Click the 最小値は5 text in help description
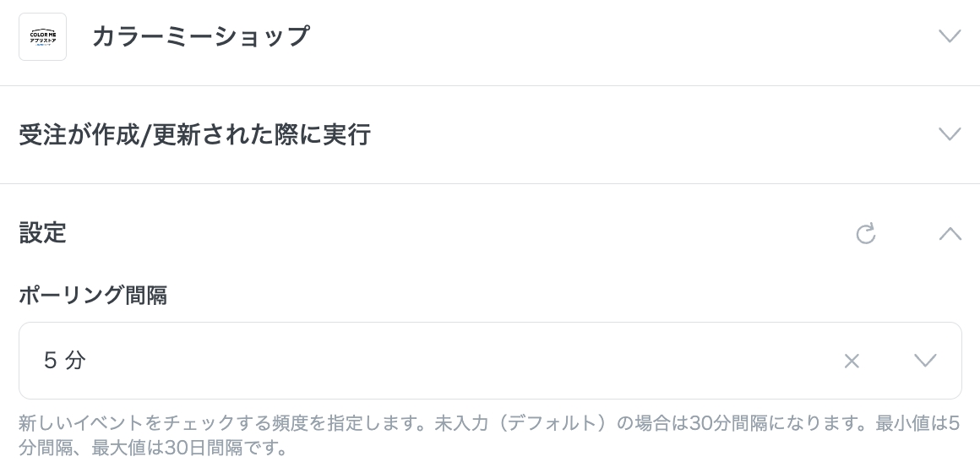 [917, 423]
